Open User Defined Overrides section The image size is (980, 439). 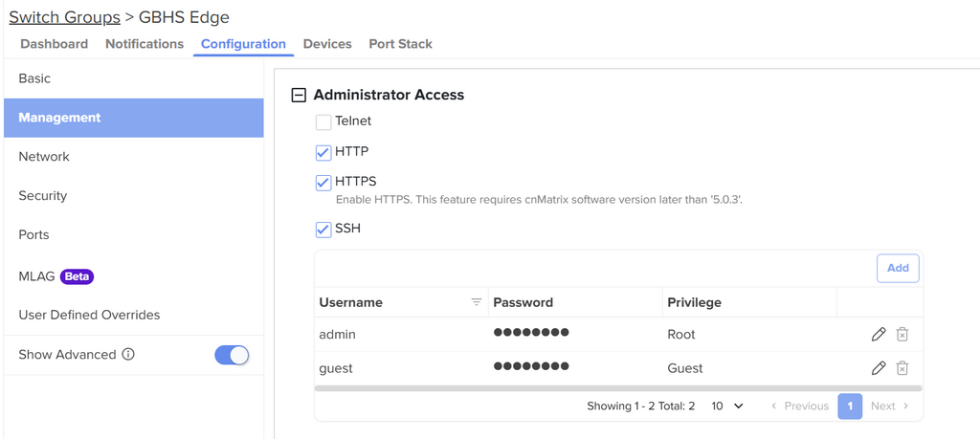134,315
